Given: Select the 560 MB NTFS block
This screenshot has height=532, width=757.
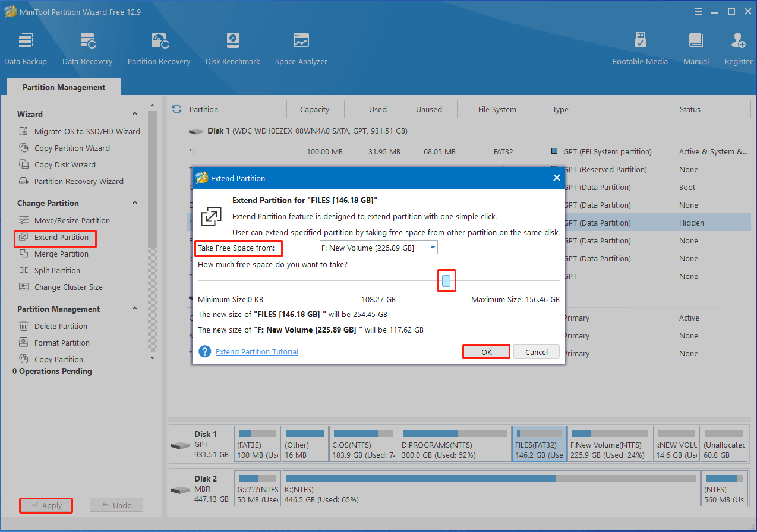Looking at the screenshot, I should (x=724, y=488).
